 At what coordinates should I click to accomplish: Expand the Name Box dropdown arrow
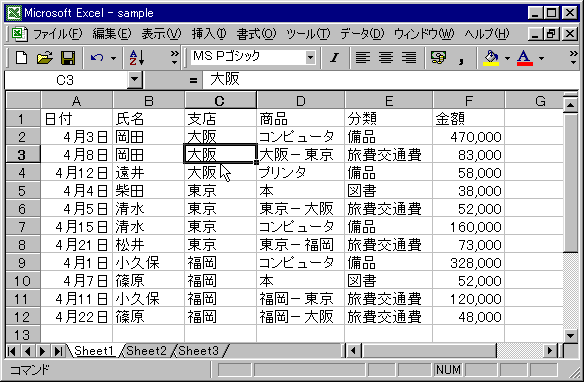click(134, 80)
